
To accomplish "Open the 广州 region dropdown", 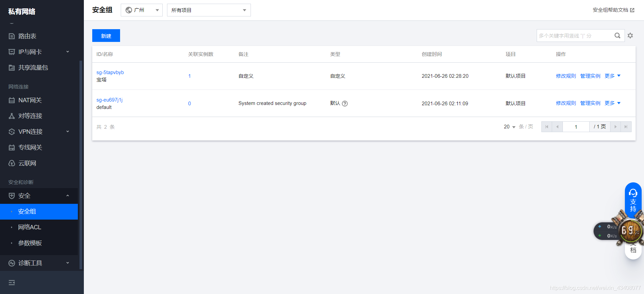I will (142, 10).
